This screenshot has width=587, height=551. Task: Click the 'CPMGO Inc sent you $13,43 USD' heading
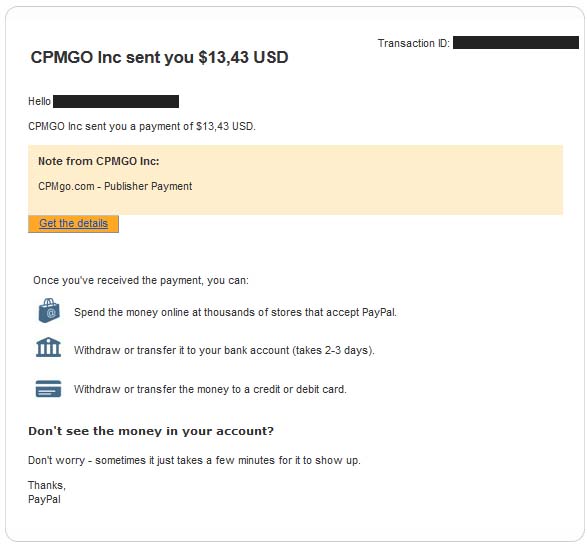point(159,57)
